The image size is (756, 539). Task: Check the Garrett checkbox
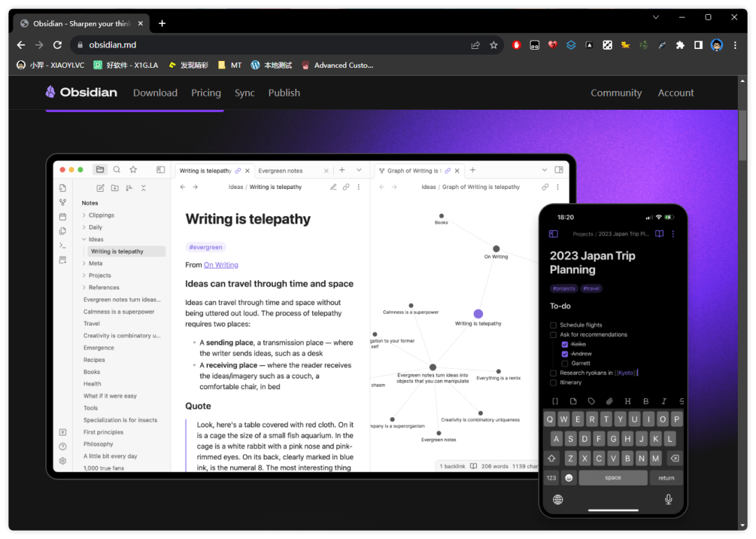point(565,363)
